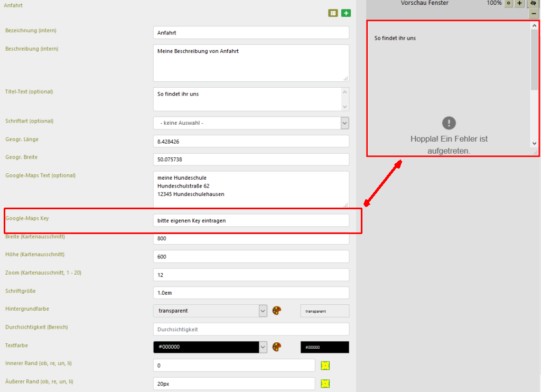
Task: Open the Hintergrundfarbe transparent dropdown
Action: [x=263, y=311]
